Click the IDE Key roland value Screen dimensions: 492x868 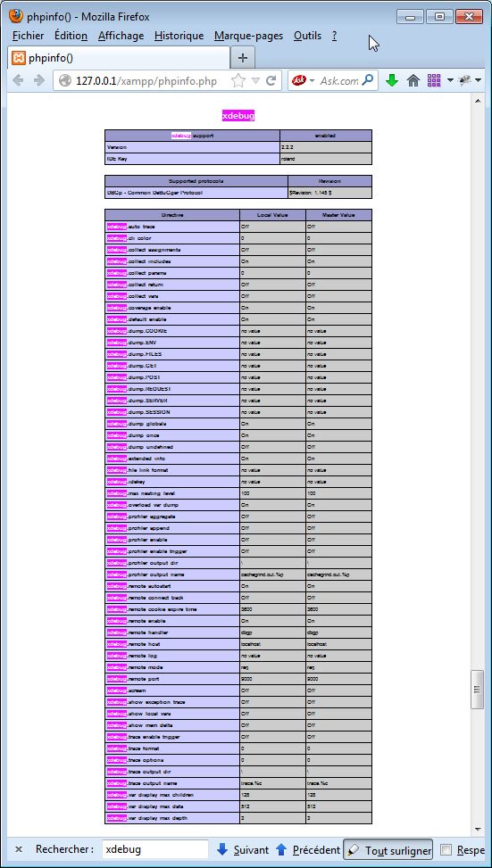[x=326, y=159]
